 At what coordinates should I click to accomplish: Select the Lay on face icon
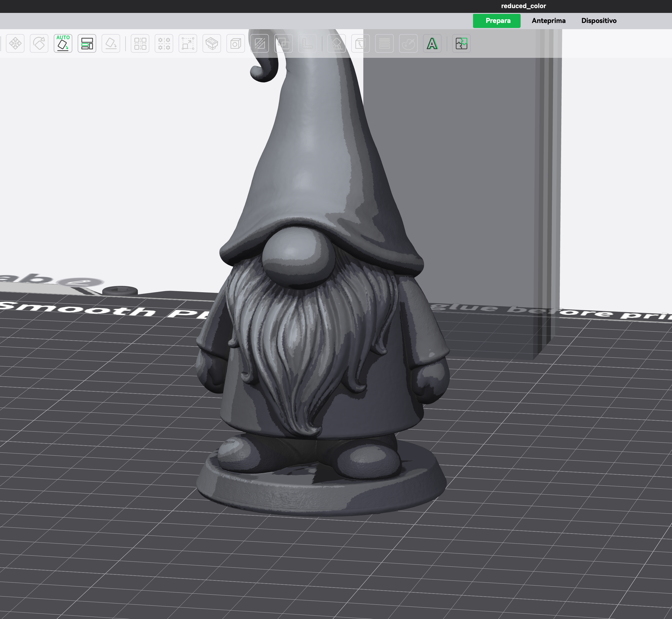[x=111, y=43]
